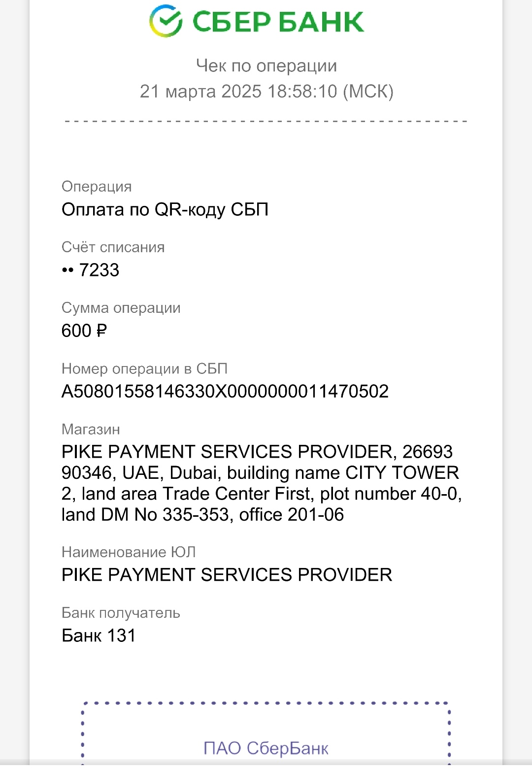Tap the ПАО СбербБанк stamp text
Viewport: 532px width, 770px height.
(266, 748)
